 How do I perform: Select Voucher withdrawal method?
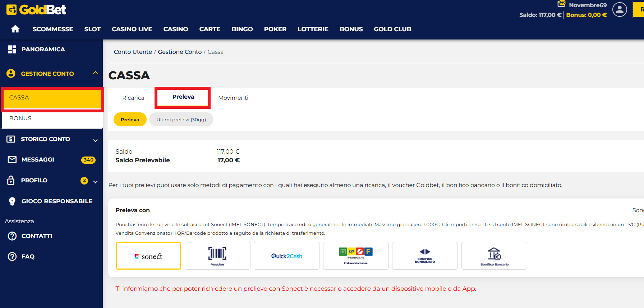point(217,256)
